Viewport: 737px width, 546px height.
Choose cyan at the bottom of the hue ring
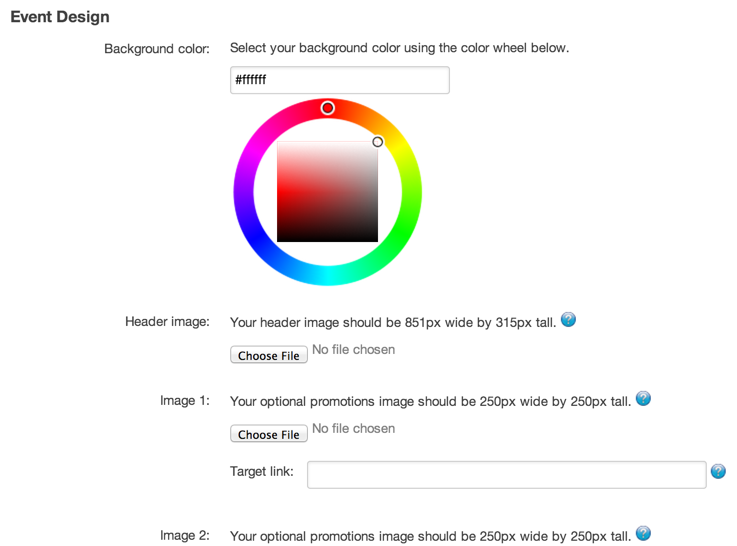(x=328, y=275)
